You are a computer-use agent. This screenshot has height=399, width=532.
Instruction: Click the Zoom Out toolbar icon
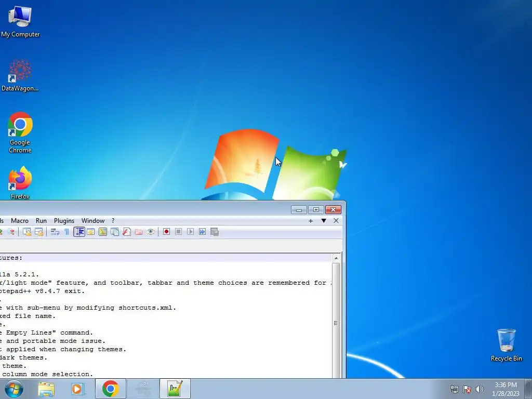[x=11, y=232]
